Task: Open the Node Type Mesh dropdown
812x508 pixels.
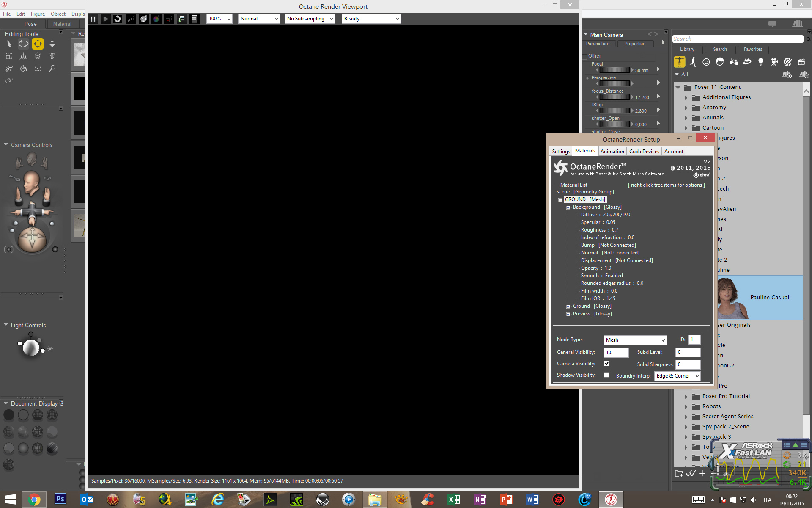Action: pos(635,340)
